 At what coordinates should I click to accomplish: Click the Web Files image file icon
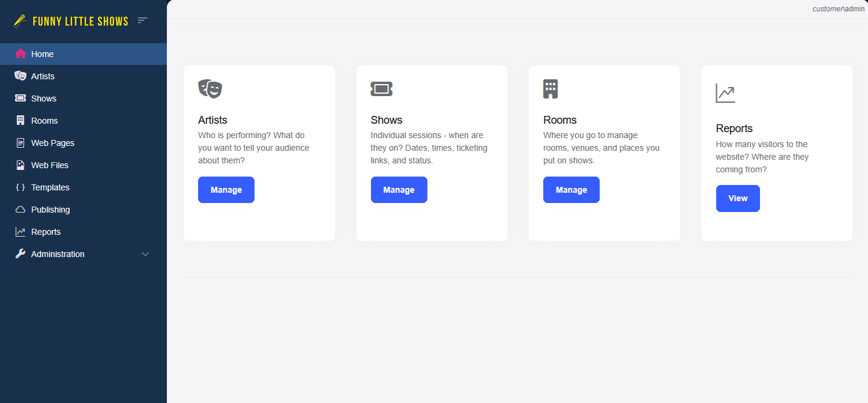20,165
